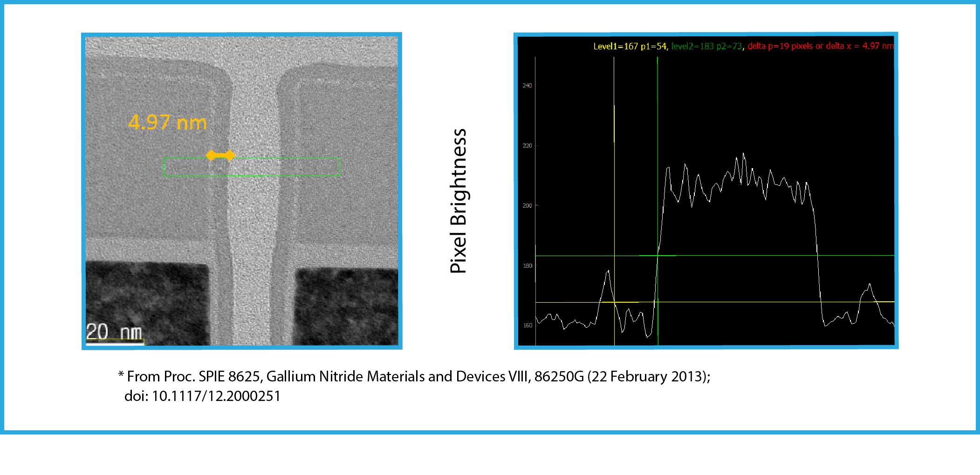Click the 160 y-axis tick label

(x=527, y=326)
